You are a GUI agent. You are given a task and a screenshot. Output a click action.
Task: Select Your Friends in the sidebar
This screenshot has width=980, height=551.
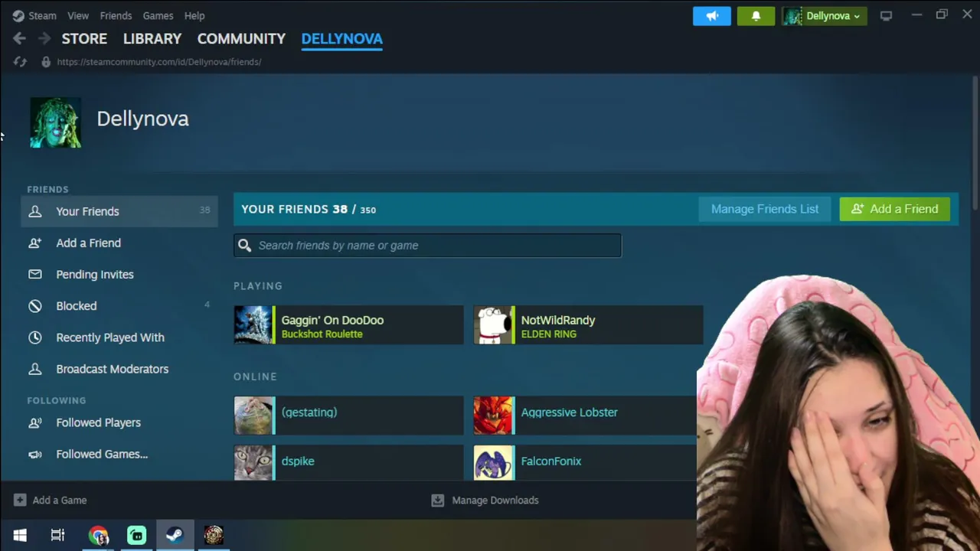pyautogui.click(x=119, y=211)
